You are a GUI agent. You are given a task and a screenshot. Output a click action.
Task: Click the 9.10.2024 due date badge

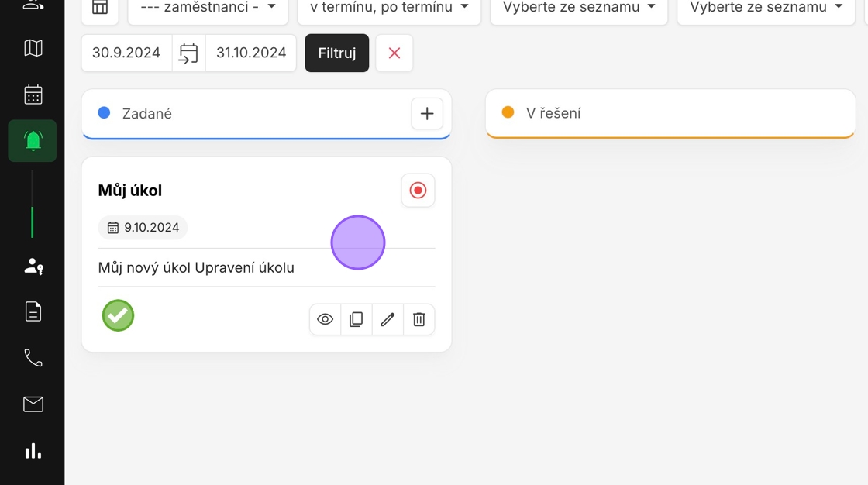[143, 228]
